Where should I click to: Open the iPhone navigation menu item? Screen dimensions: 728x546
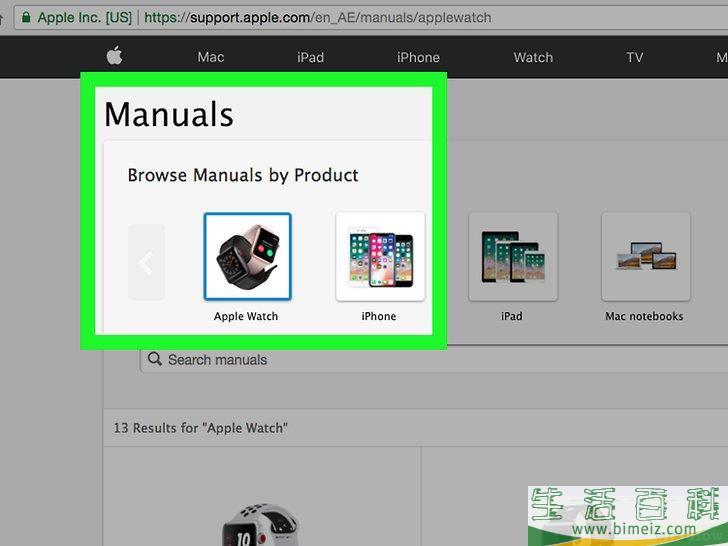point(418,57)
